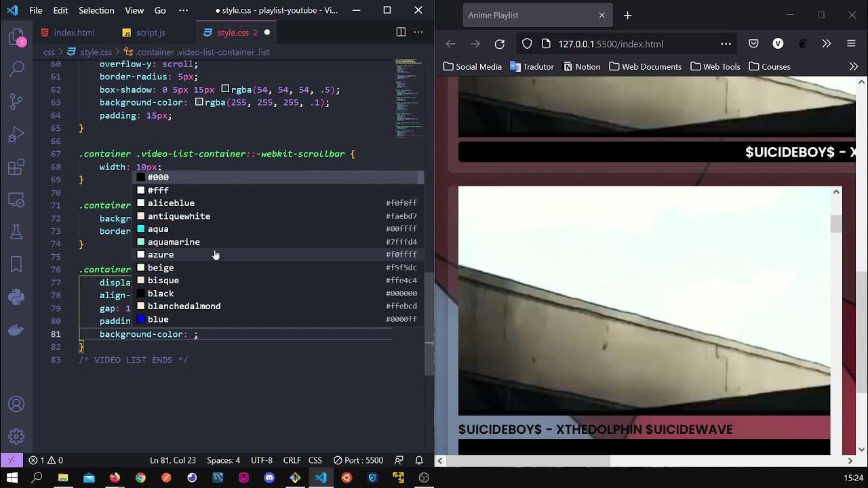
Task: Open Bookmarks view in activity bar
Action: click(16, 265)
